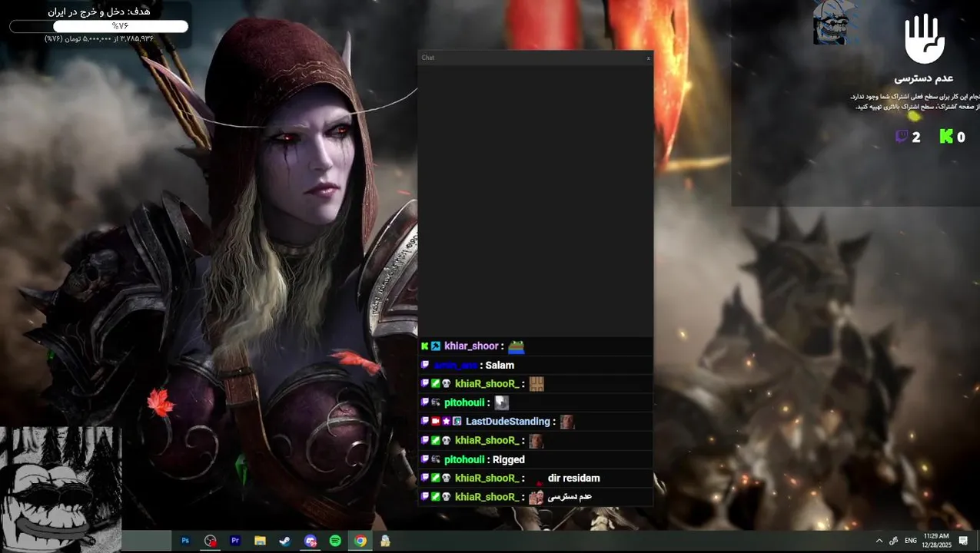980x553 pixels.
Task: Click the Pepe frog emote in chat
Action: pyautogui.click(x=516, y=346)
